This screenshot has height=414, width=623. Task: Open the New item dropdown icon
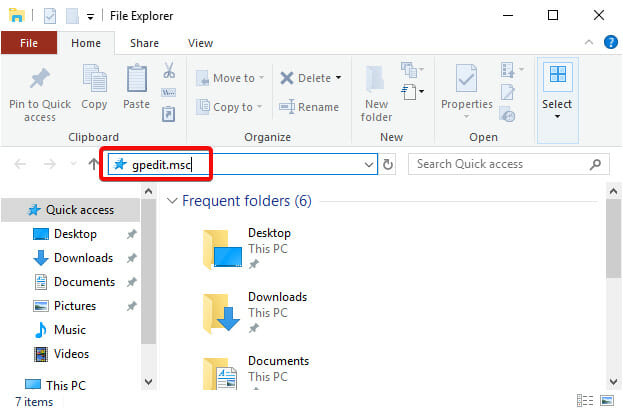coord(412,70)
